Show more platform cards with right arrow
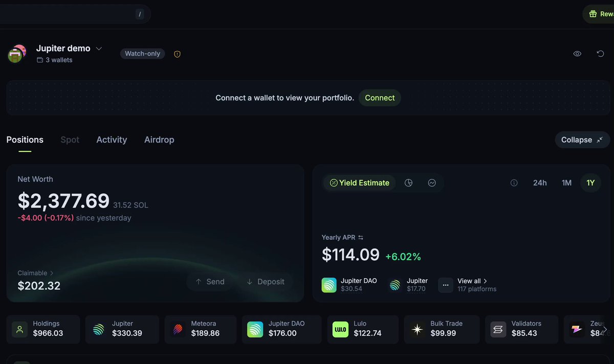Screen dimensions: 614x364 [x=605, y=330]
